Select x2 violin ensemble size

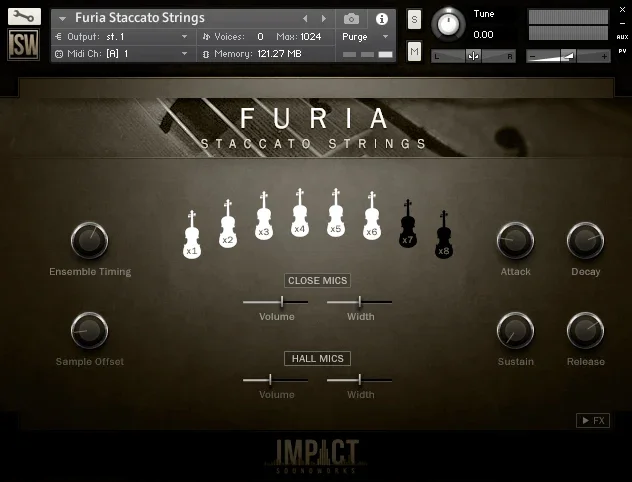pyautogui.click(x=228, y=224)
